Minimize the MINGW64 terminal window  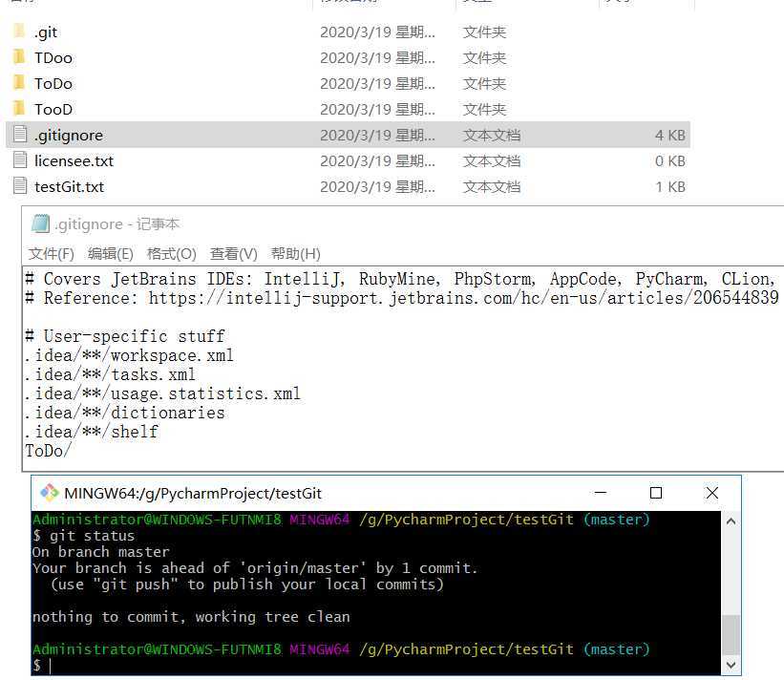(601, 493)
